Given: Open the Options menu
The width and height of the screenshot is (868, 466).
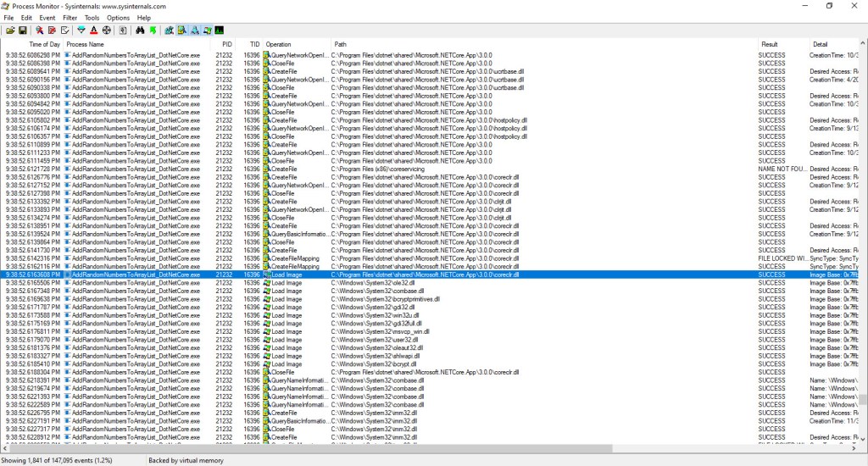Looking at the screenshot, I should click(118, 18).
